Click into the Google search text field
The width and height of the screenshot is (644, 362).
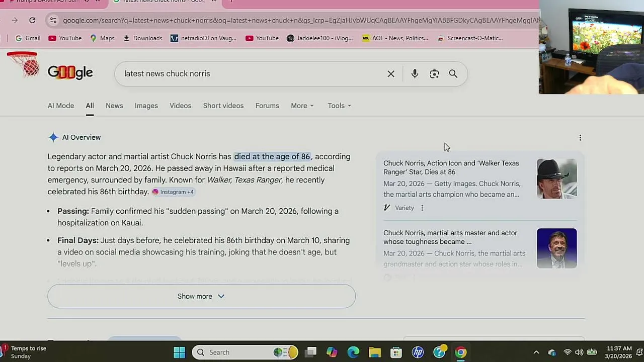[x=252, y=74]
